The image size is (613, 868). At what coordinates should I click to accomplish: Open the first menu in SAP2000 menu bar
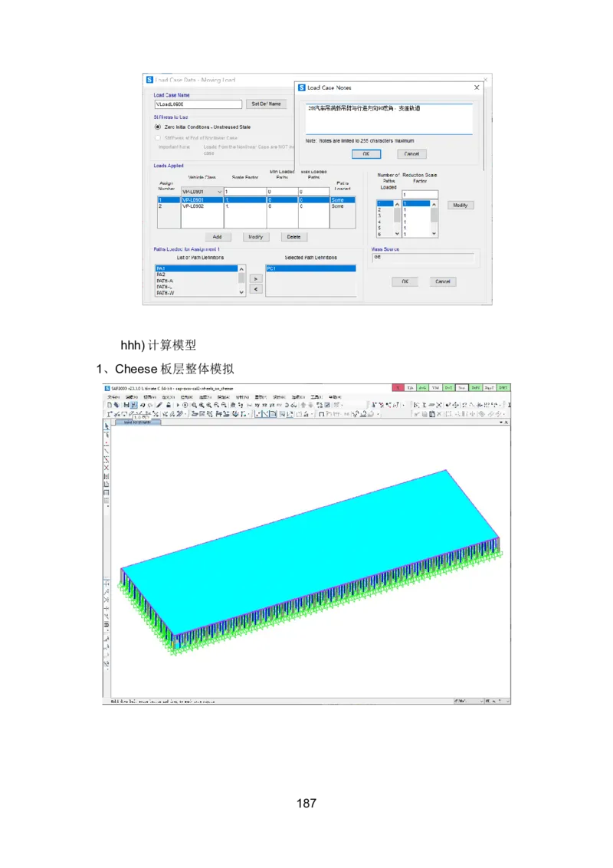[x=113, y=396]
